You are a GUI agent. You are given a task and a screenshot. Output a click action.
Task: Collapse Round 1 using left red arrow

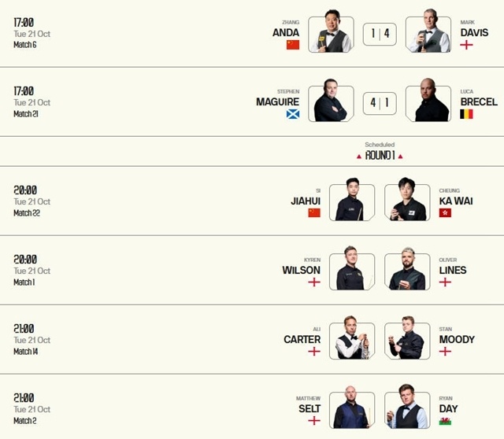click(359, 157)
